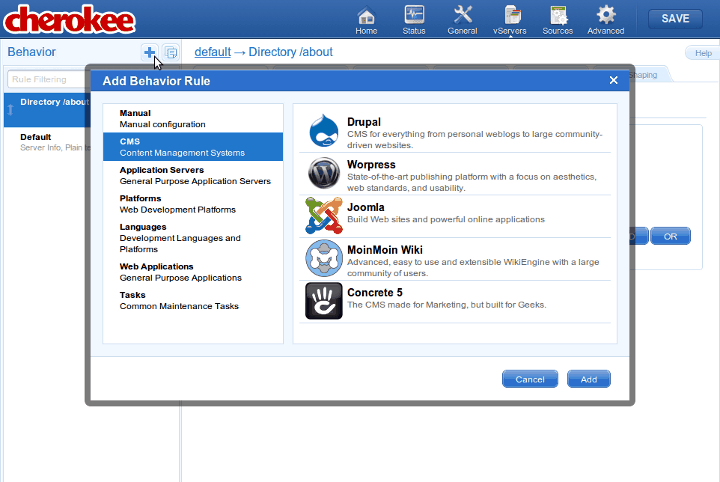Choose the Joomla logo icon
The height and width of the screenshot is (482, 720).
325,215
